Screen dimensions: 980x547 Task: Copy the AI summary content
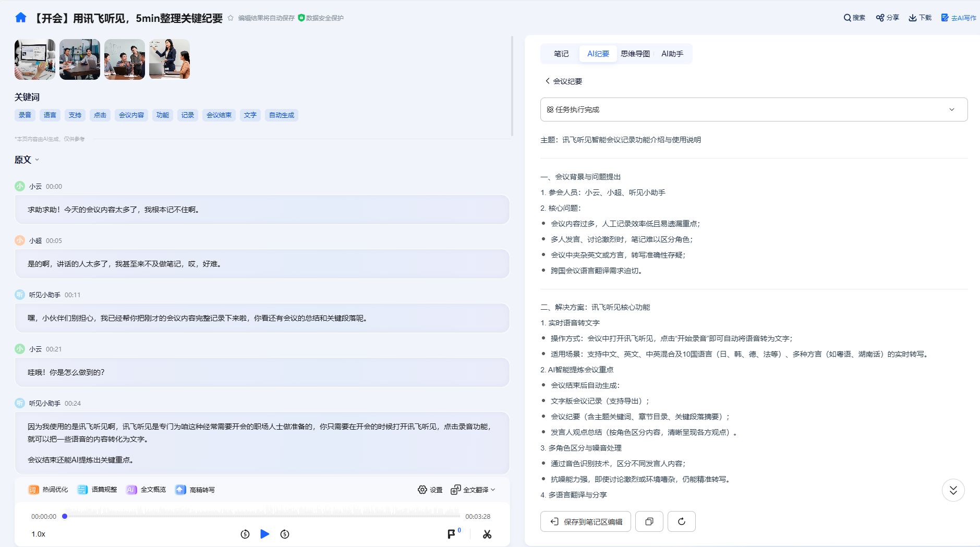coord(649,521)
